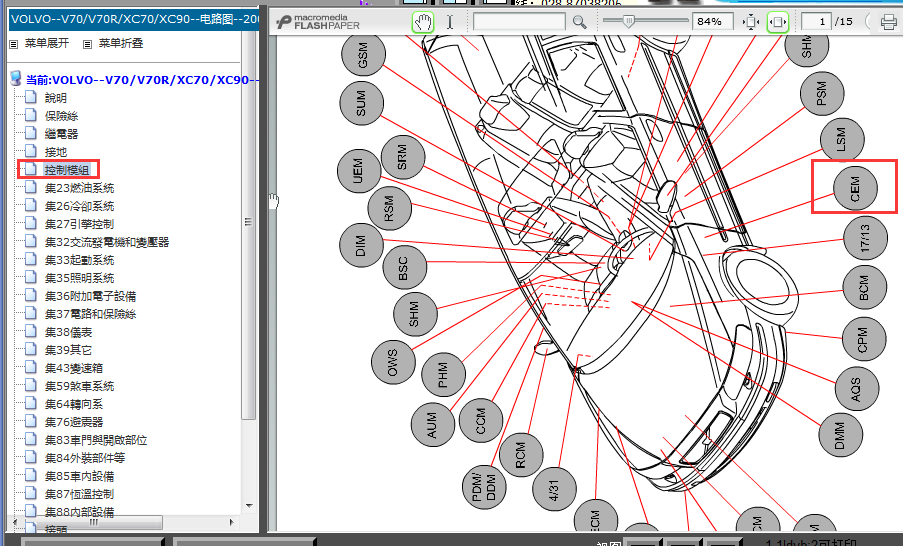The image size is (903, 546).
Task: Open 集39其它 in the tree
Action: coord(69,350)
